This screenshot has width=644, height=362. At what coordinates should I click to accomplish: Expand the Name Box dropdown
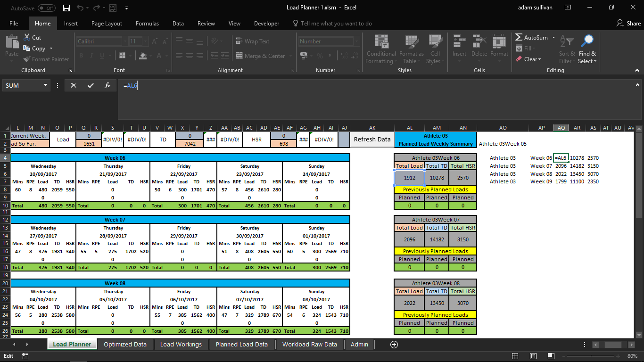[46, 85]
